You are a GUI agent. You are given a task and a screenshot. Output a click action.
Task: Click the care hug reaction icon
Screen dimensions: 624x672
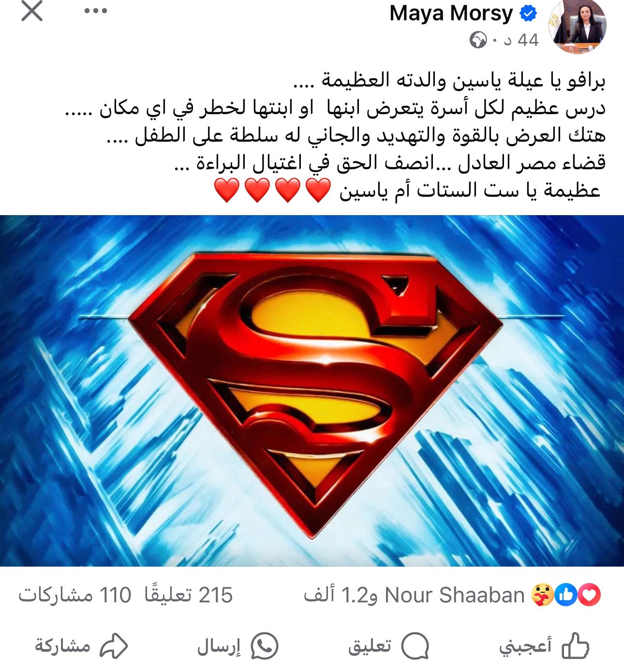click(x=543, y=595)
